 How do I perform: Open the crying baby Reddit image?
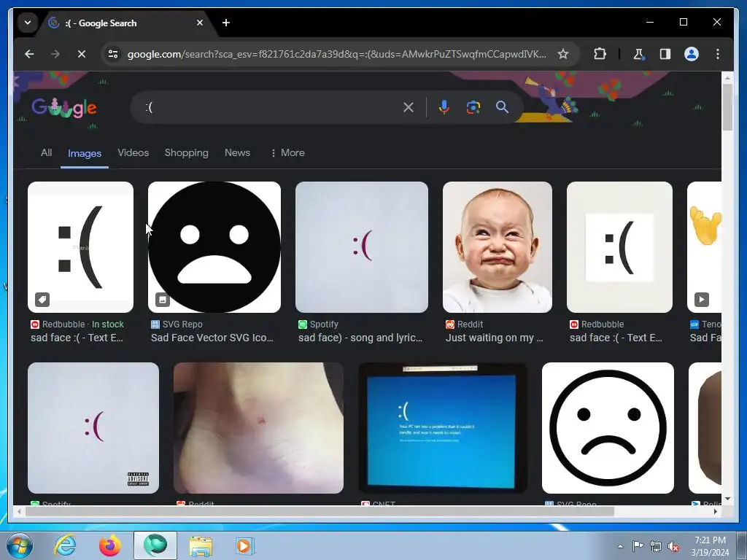[x=498, y=247]
